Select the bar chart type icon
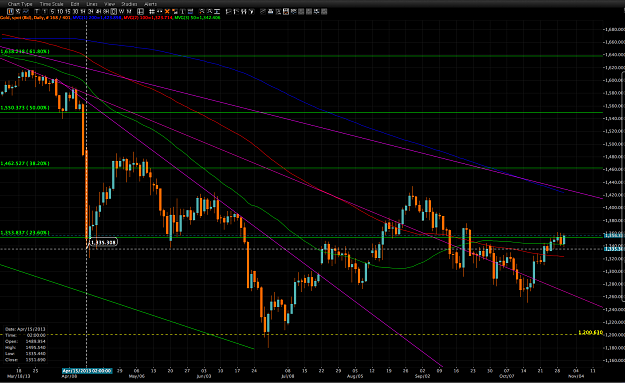This screenshot has height=383, width=625. (x=18, y=12)
